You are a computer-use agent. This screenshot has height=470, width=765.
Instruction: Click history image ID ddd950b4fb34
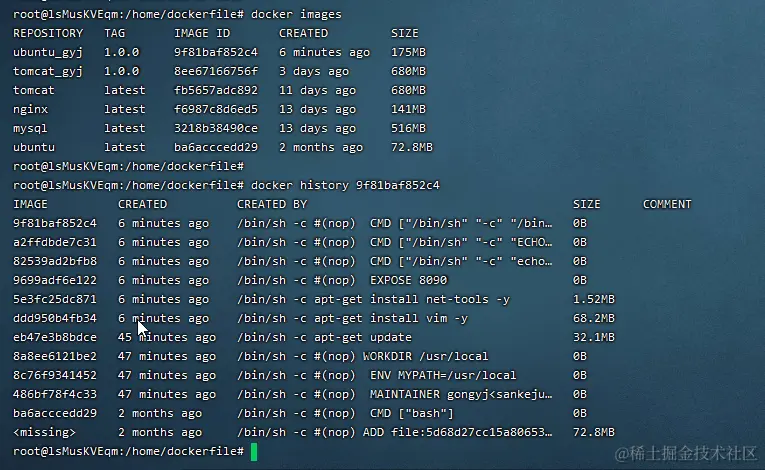point(55,318)
